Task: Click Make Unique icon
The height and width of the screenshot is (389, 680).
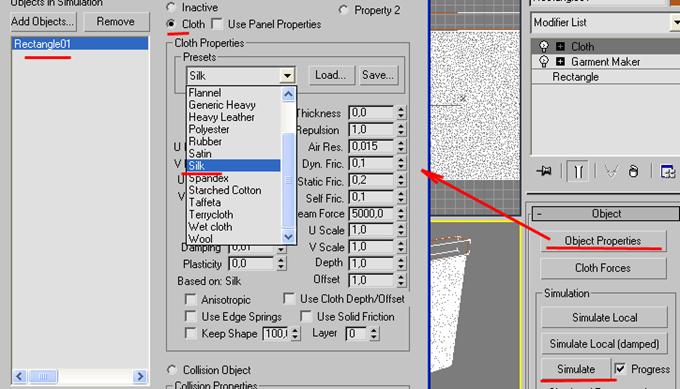Action: pyautogui.click(x=611, y=171)
